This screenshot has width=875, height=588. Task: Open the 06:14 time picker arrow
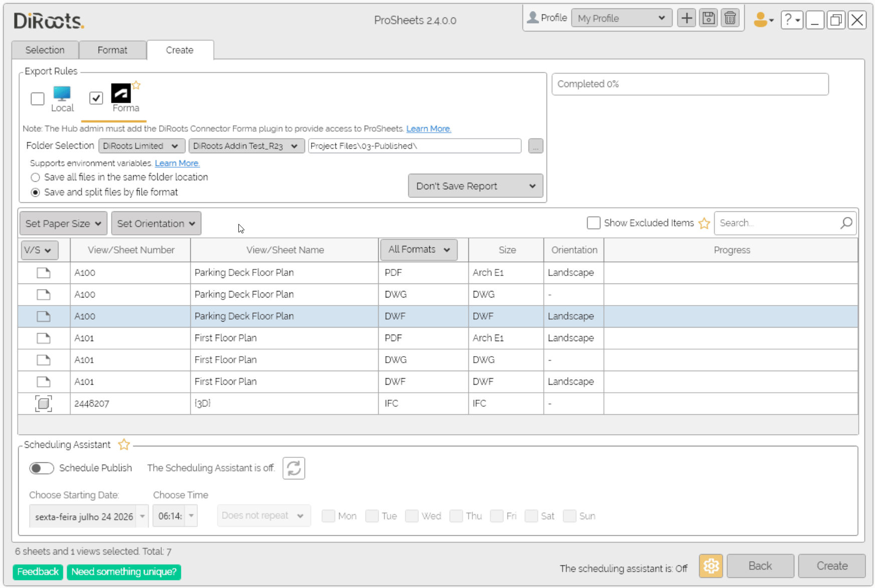point(191,516)
